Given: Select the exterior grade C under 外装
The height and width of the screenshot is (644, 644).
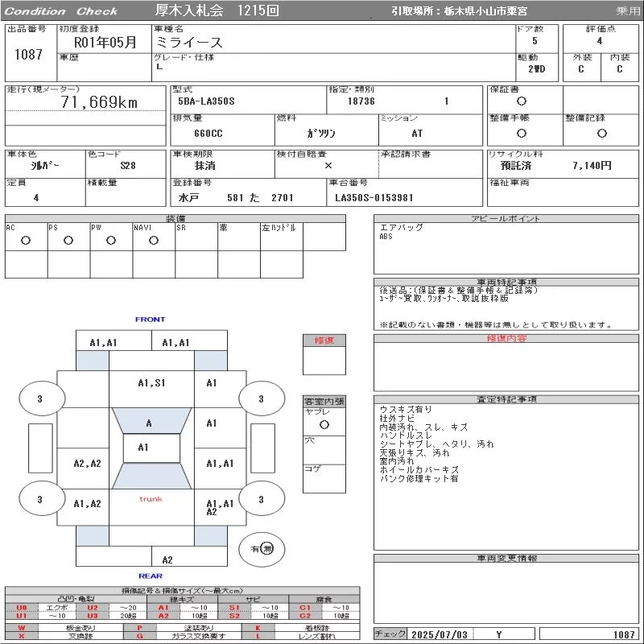Looking at the screenshot, I should click(x=580, y=69).
